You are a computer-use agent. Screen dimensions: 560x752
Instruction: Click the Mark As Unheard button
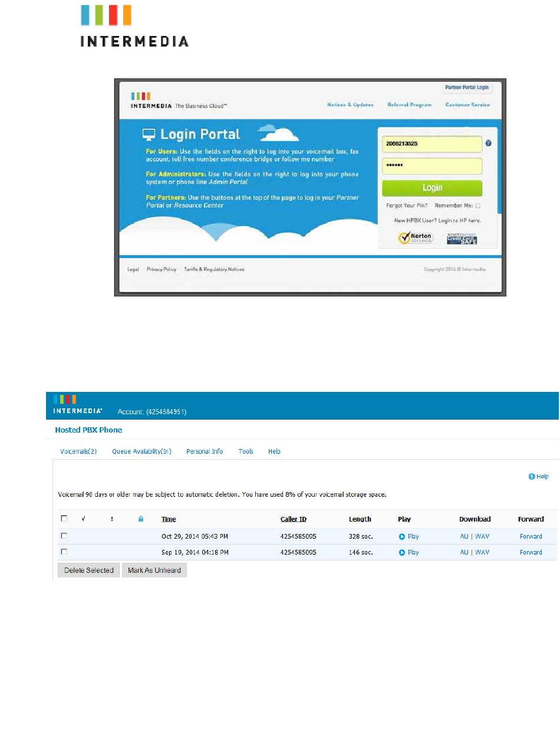tap(154, 570)
